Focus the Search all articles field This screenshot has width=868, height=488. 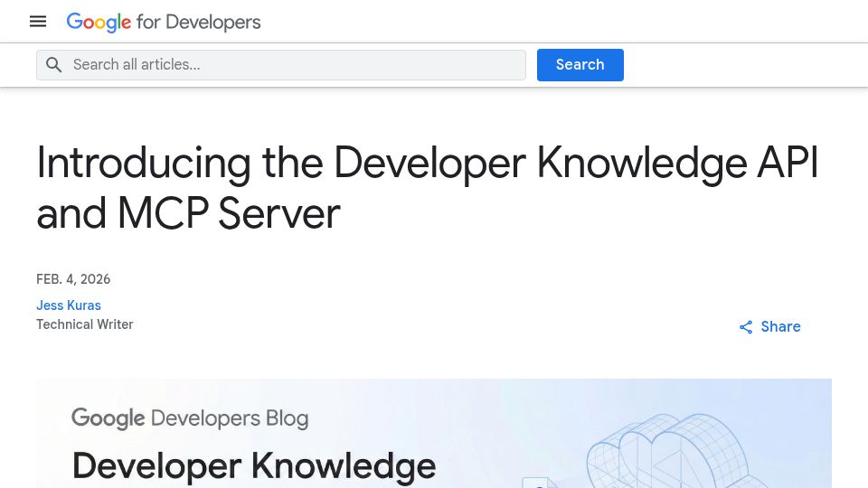[x=281, y=65]
